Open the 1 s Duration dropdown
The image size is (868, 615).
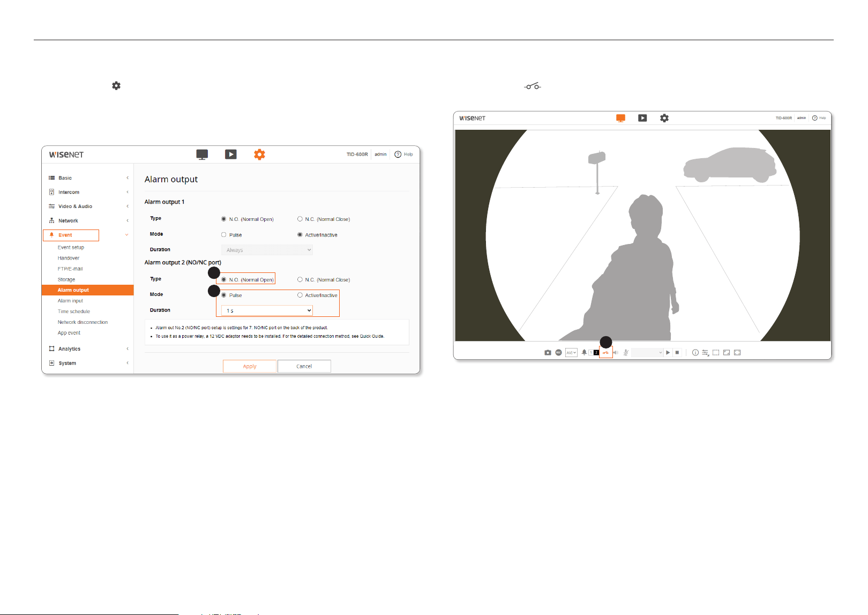click(267, 310)
